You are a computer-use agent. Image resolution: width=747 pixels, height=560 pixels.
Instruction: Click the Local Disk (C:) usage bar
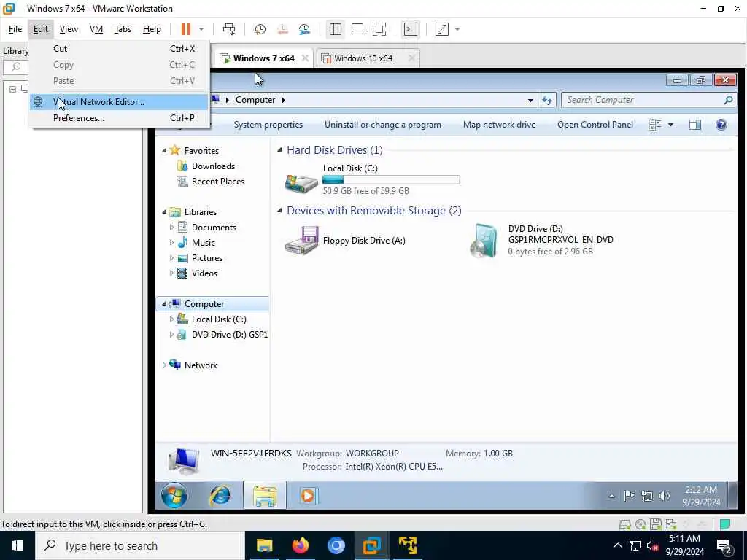(391, 179)
